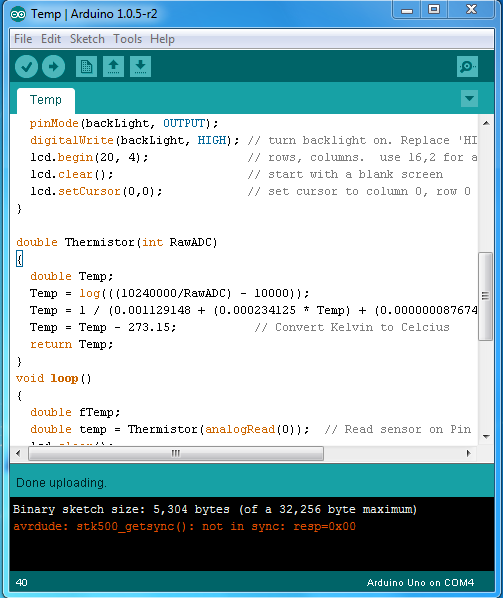This screenshot has width=503, height=598.
Task: Click the 'Temp = Temp - 273.15;' line
Action: tap(103, 328)
